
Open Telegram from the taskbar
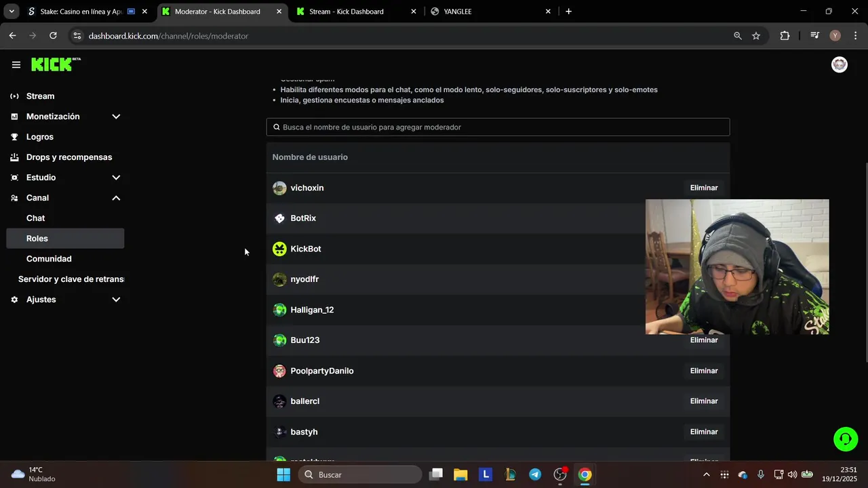tap(535, 474)
